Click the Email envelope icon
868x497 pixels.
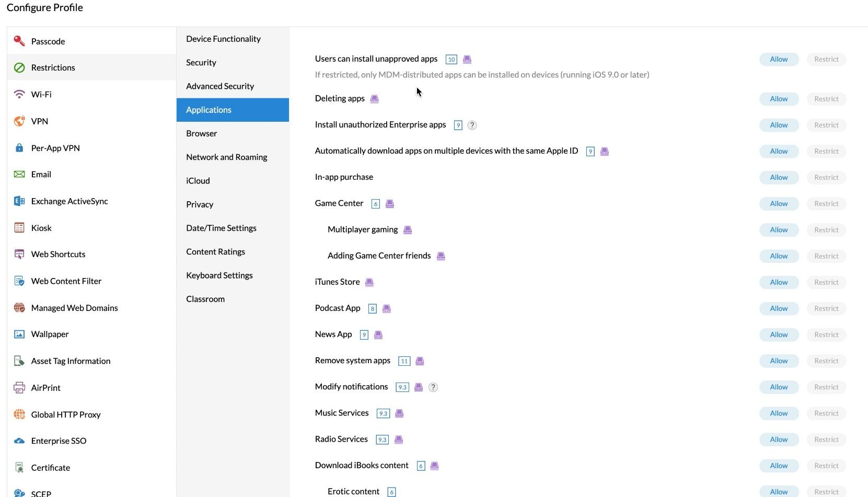19,174
